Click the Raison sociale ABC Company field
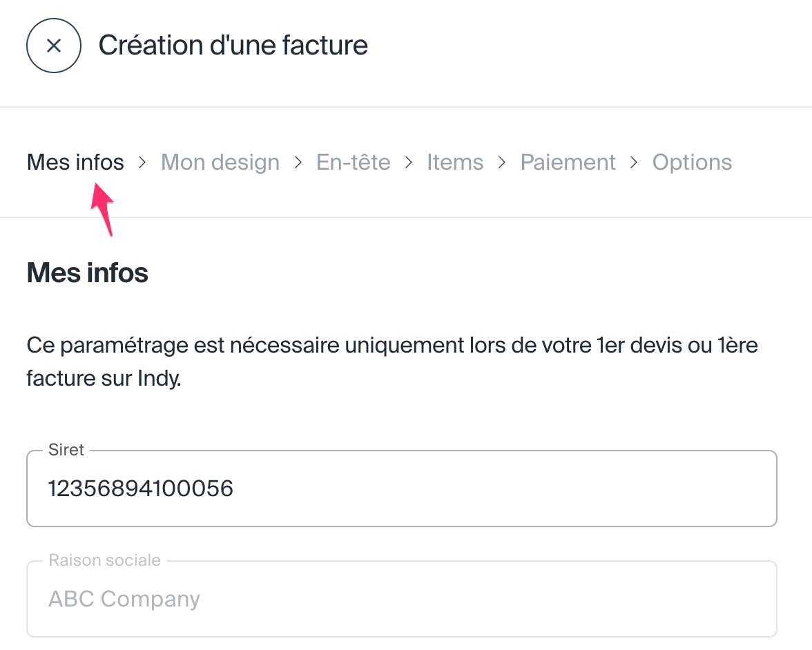Viewport: 812px width, 650px height. coord(401,599)
